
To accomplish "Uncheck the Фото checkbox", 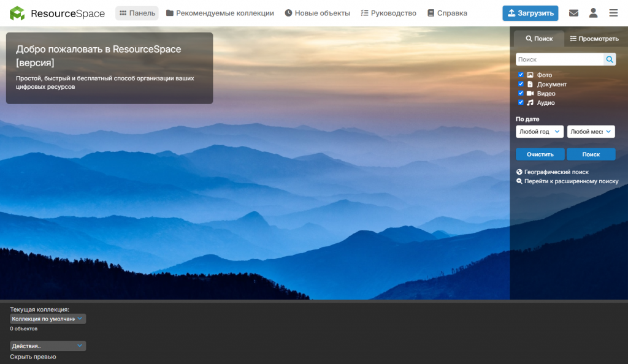I will coord(521,75).
